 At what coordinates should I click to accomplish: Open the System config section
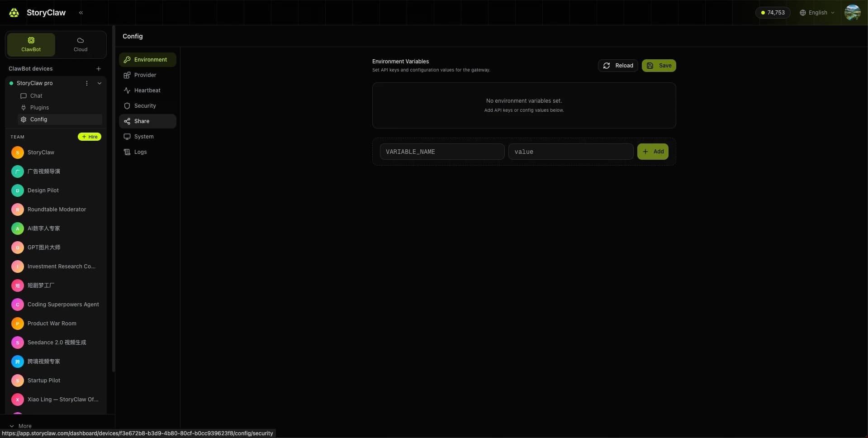coord(147,137)
